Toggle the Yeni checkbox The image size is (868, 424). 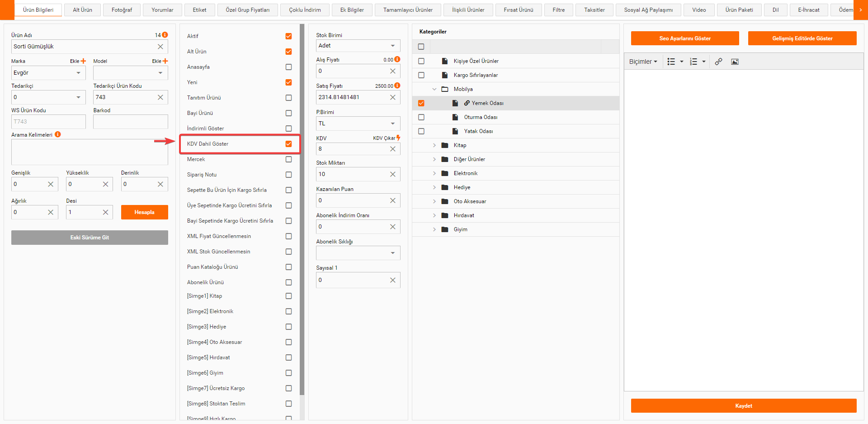click(x=288, y=82)
